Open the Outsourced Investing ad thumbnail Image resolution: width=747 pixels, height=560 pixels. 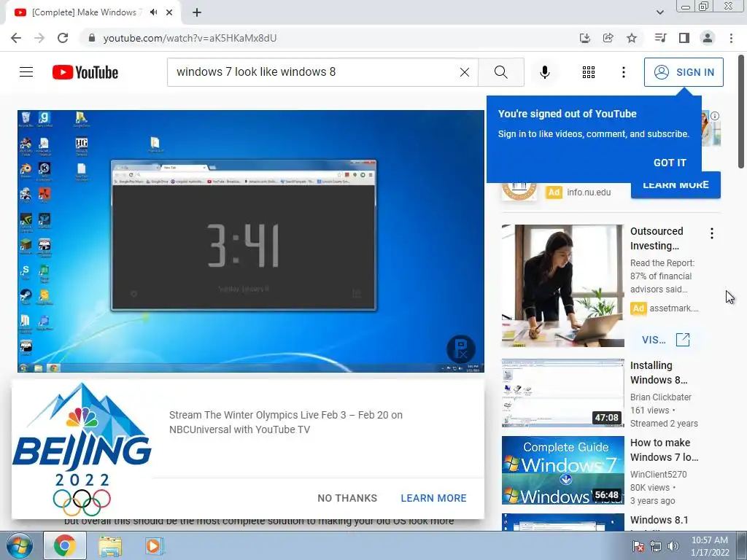[x=562, y=286]
